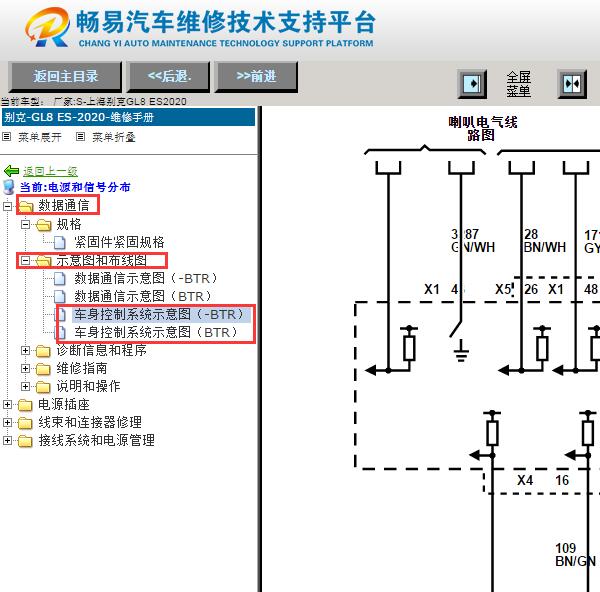Click the 诊断信息和程序 folder icon
Image resolution: width=600 pixels, height=592 pixels.
44,351
